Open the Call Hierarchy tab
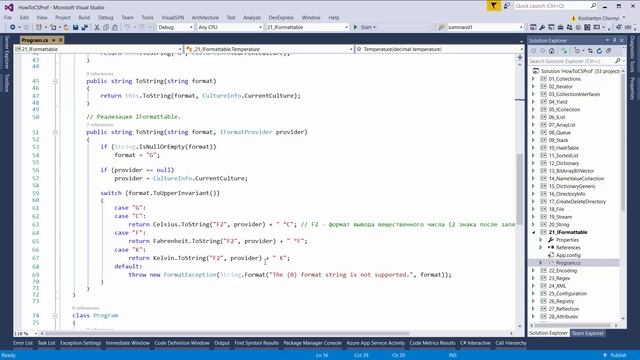This screenshot has height=360, width=640. (x=511, y=343)
